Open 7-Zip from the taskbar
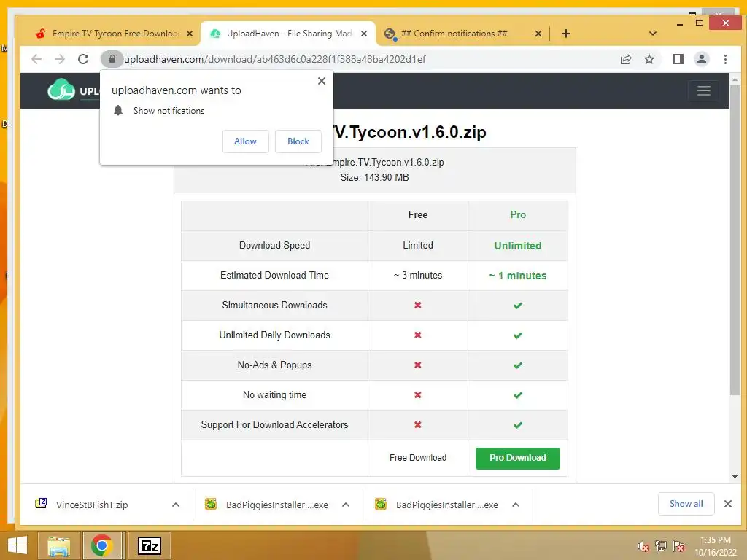 coord(149,545)
